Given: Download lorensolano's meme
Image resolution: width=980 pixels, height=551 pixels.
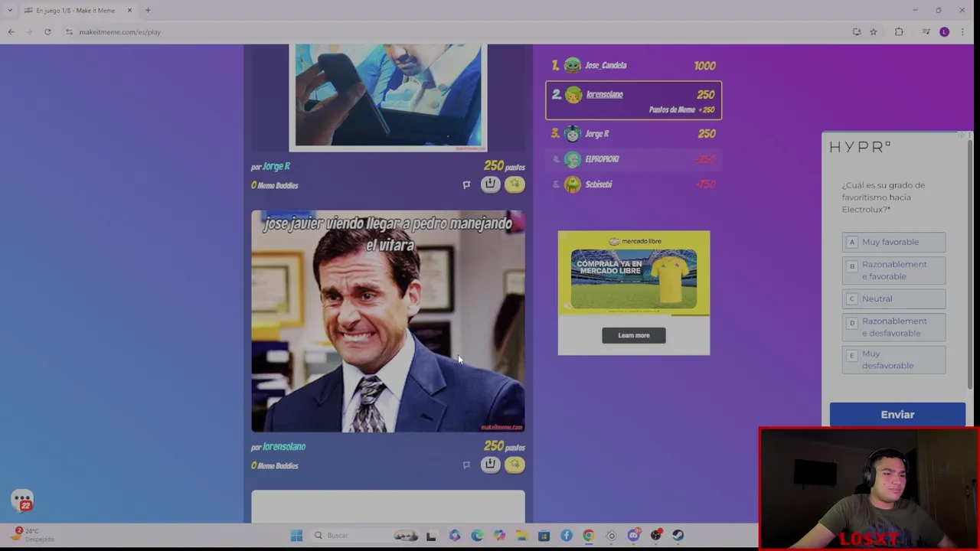Looking at the screenshot, I should click(x=490, y=464).
